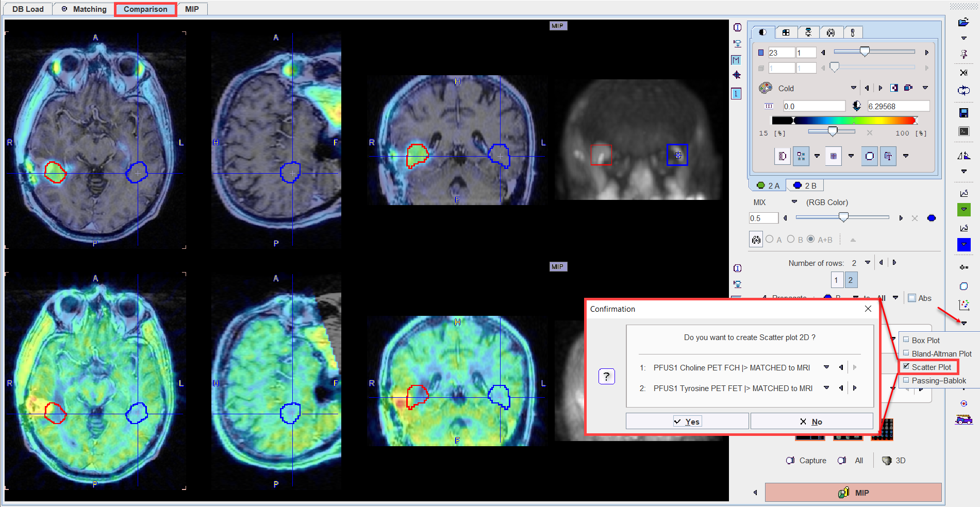Click the plus-square add icon in right toolbar

point(964,267)
